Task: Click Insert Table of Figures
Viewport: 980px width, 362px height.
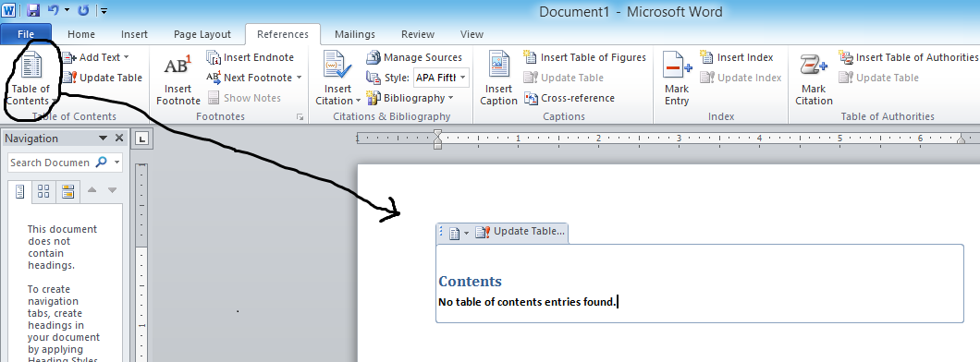Action: [x=585, y=57]
